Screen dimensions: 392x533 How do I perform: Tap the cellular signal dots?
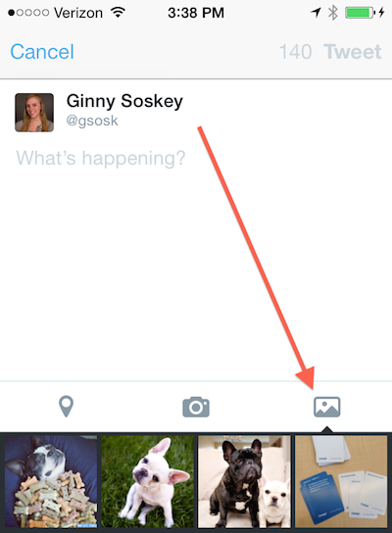[28, 13]
